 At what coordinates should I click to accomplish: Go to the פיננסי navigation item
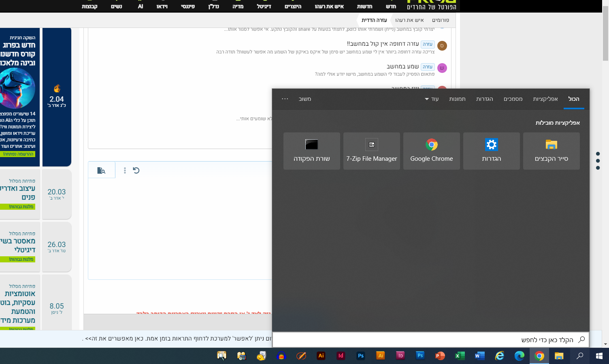(188, 6)
